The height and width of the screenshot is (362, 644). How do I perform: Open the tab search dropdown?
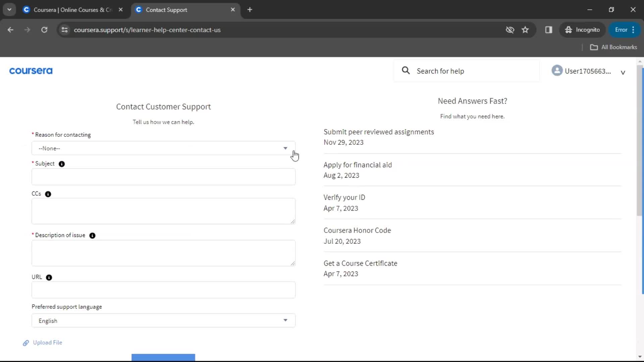point(9,10)
